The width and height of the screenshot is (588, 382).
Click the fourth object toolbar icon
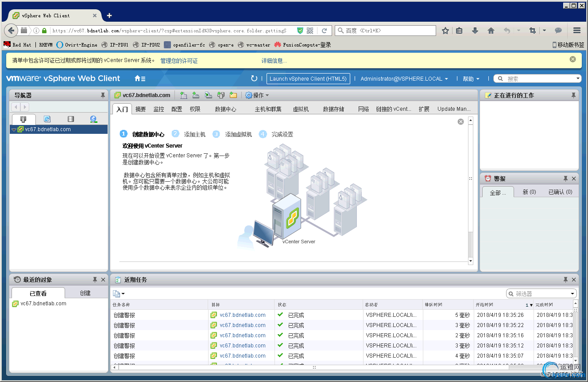coord(220,95)
